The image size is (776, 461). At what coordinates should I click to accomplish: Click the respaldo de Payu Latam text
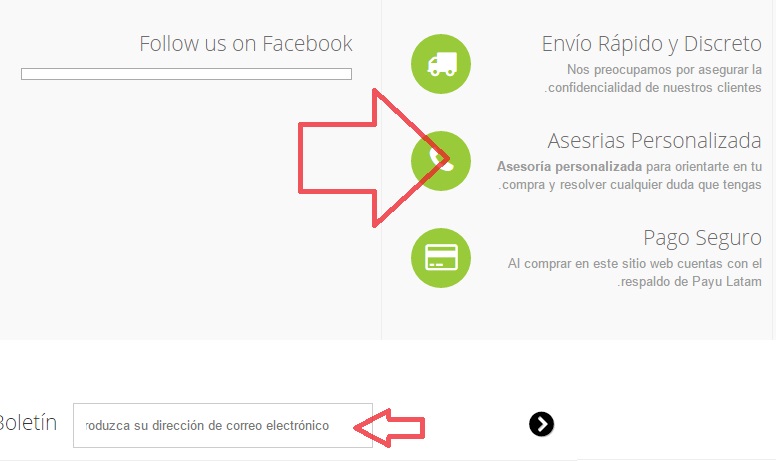tap(691, 281)
